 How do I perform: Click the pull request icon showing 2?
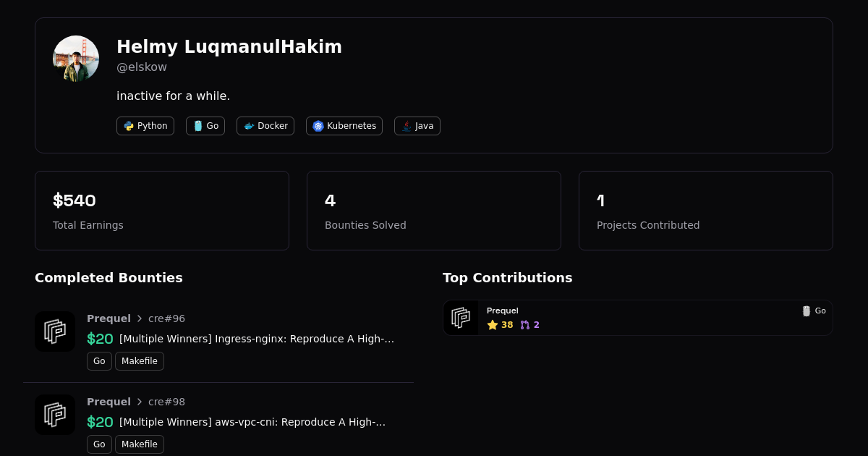525,325
